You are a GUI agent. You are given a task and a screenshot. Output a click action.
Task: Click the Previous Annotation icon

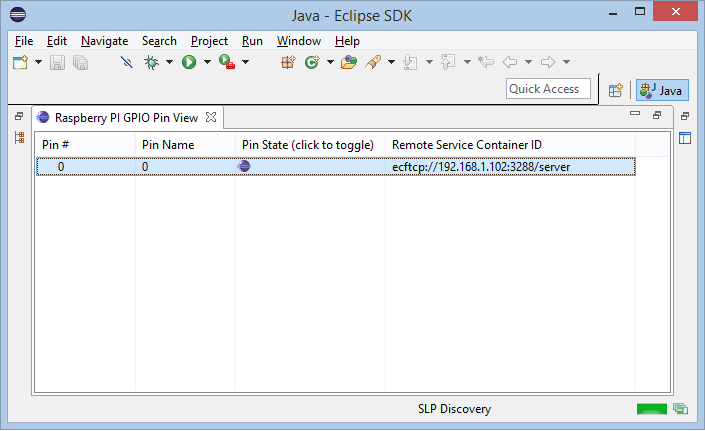(448, 62)
